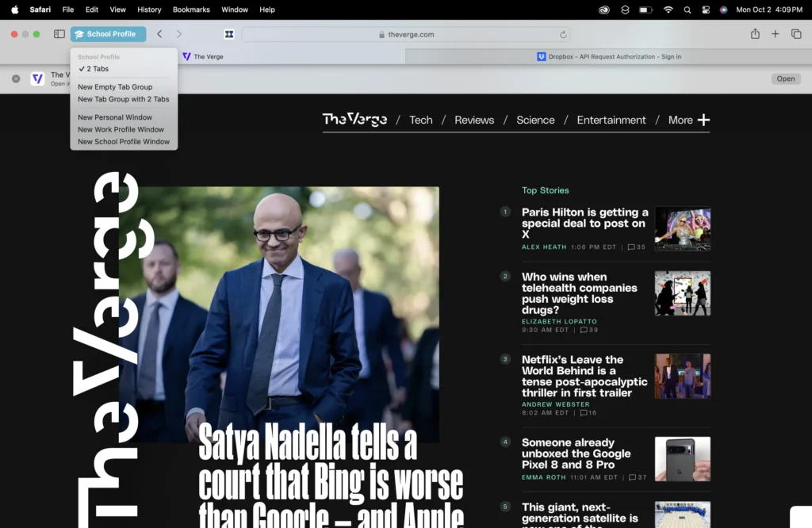This screenshot has width=812, height=528.
Task: Click Open button in app banner
Action: pyautogui.click(x=786, y=78)
